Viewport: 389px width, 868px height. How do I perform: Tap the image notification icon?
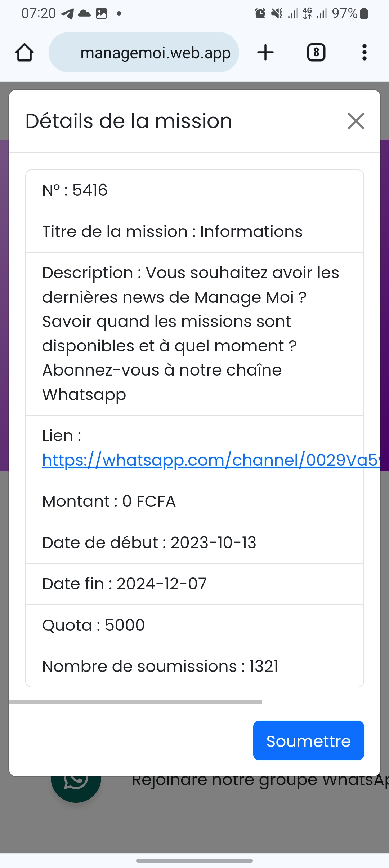pyautogui.click(x=102, y=14)
